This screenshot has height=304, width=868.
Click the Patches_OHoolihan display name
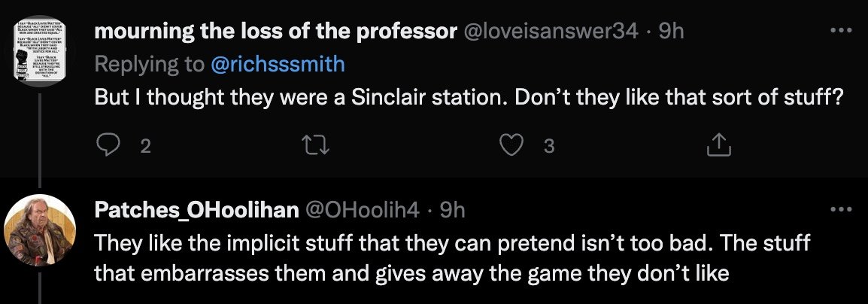(x=196, y=211)
